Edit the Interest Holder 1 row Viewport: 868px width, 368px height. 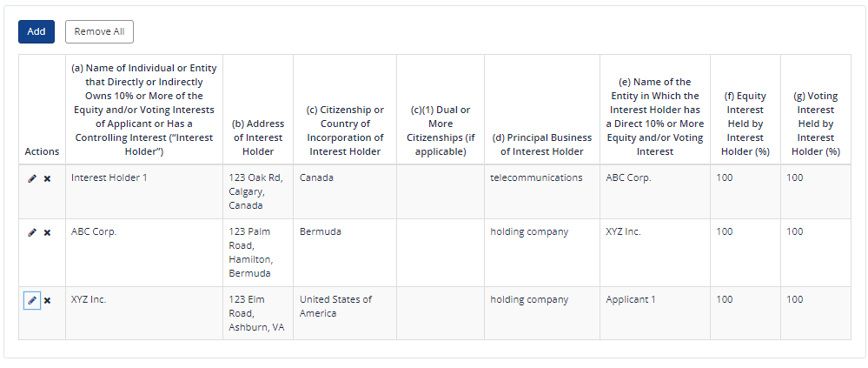click(x=32, y=178)
